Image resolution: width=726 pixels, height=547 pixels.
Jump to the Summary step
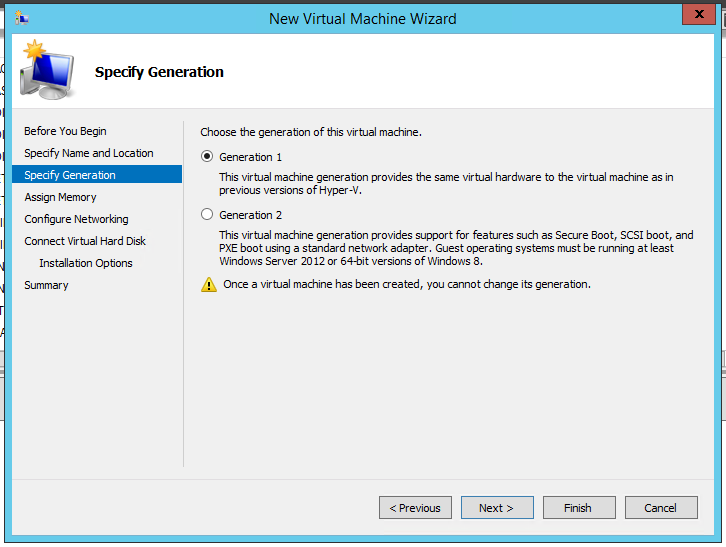point(46,285)
